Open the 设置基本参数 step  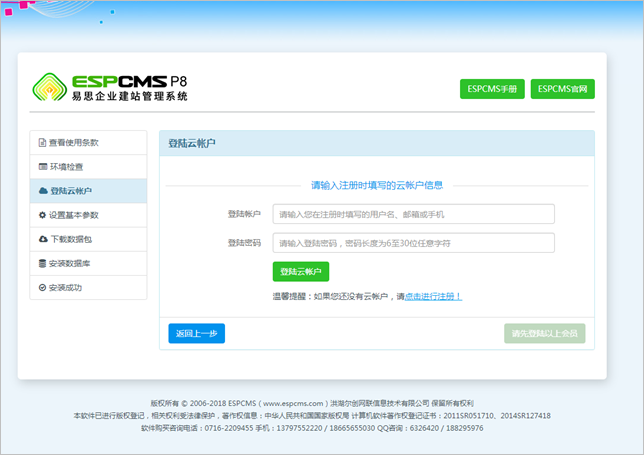coord(88,215)
